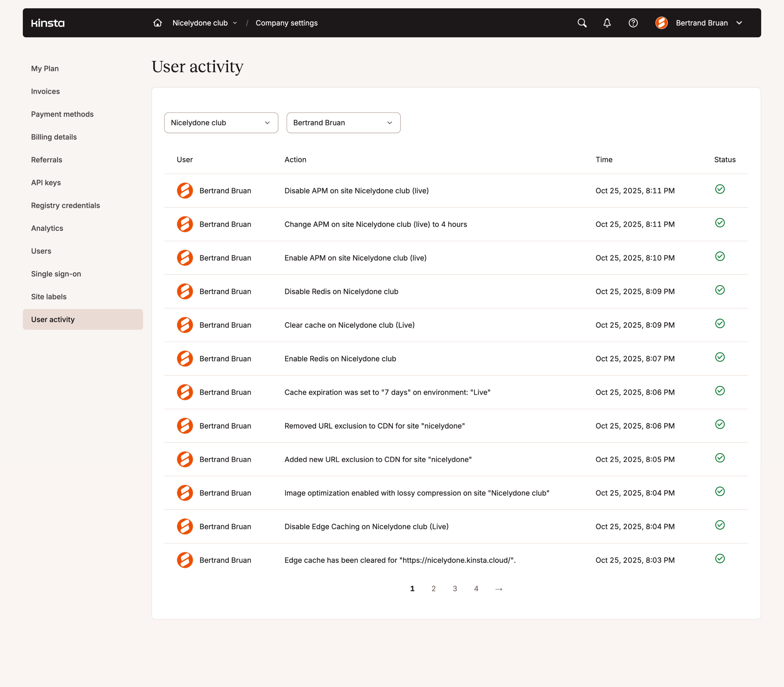Click the Cache expiration "7 days" action text
Viewport: 784px width, 687px height.
click(x=388, y=392)
